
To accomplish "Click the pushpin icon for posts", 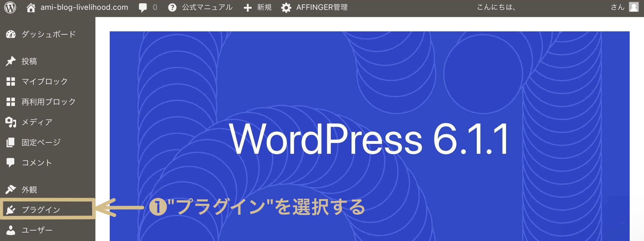I will (x=11, y=62).
